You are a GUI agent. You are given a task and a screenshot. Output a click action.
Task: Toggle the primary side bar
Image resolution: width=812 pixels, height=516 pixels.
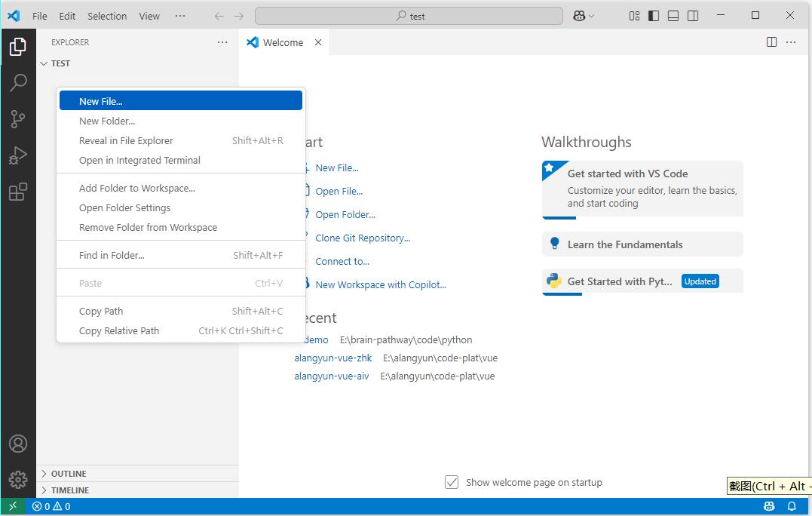coord(654,16)
